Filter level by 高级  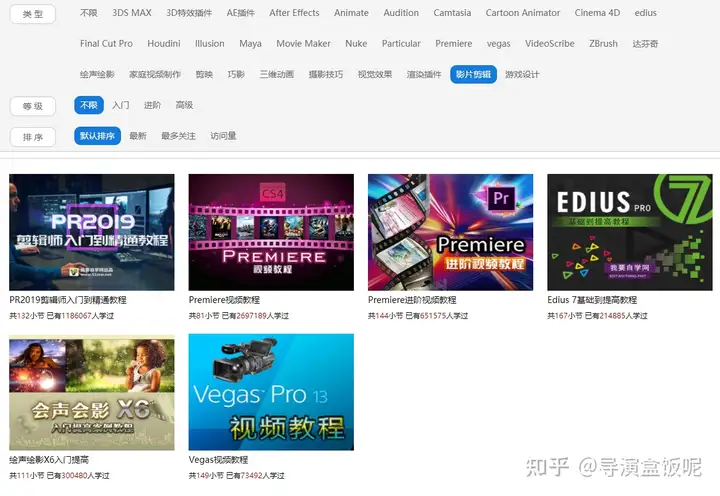click(x=184, y=105)
